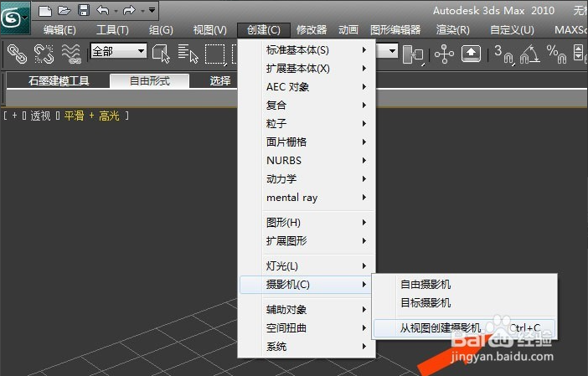The image size is (588, 376).
Task: Click the 平滑 + 高光 shading label
Action: pos(92,116)
